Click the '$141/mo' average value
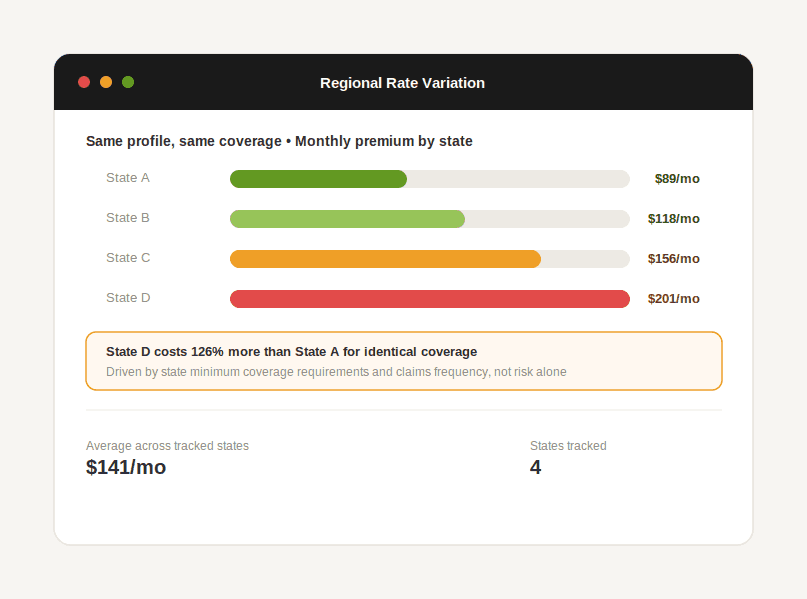This screenshot has height=599, width=807. (x=126, y=467)
